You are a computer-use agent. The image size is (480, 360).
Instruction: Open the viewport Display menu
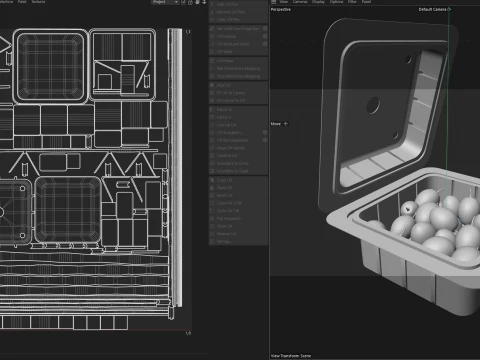(x=318, y=2)
